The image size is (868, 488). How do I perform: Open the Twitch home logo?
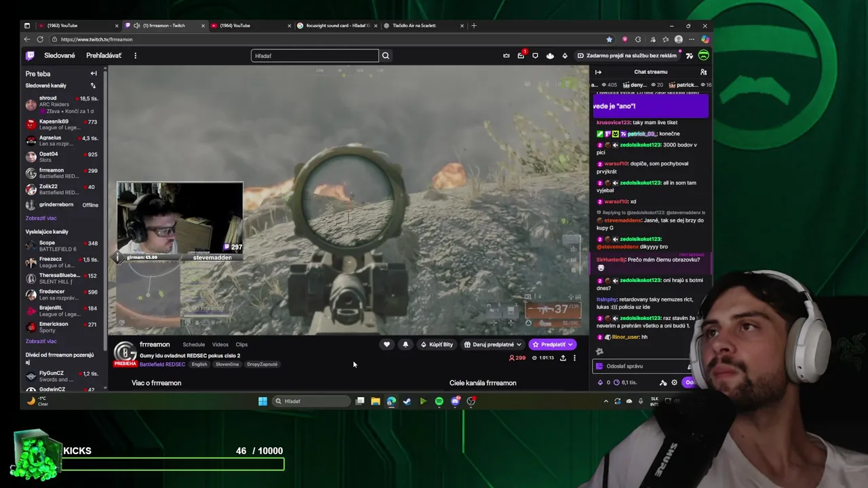pos(30,56)
